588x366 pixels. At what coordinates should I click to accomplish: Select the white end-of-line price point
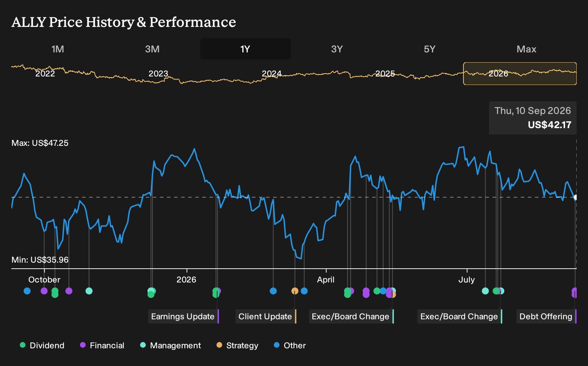576,198
